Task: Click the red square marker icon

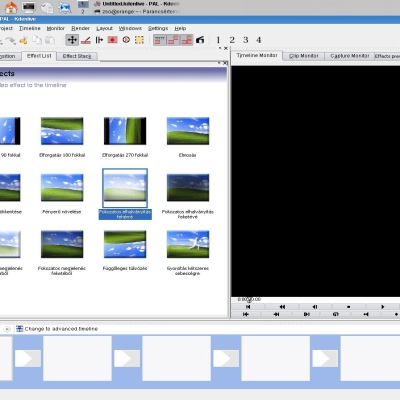Action: click(x=112, y=40)
